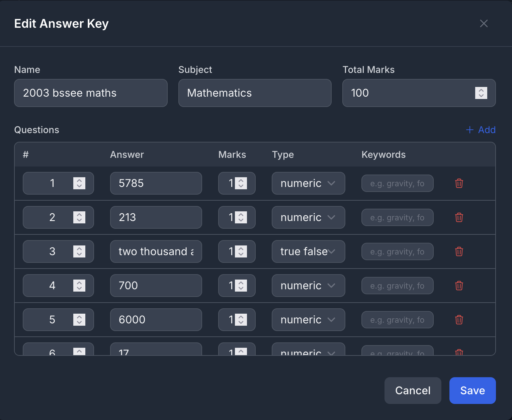Expand the Type dropdown for question 5
The width and height of the screenshot is (512, 420).
click(x=308, y=320)
